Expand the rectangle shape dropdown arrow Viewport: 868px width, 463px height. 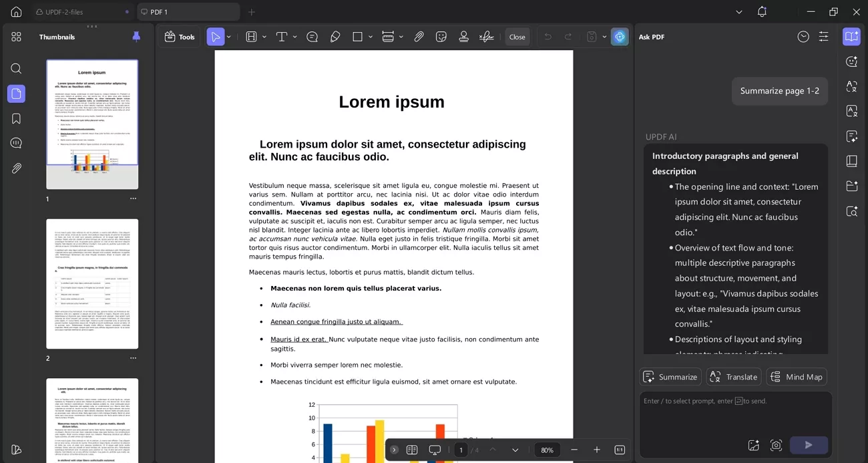(369, 37)
